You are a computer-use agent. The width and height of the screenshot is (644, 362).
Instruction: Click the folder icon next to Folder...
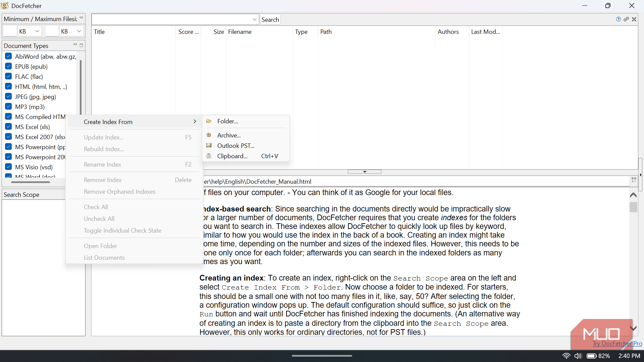coord(209,121)
